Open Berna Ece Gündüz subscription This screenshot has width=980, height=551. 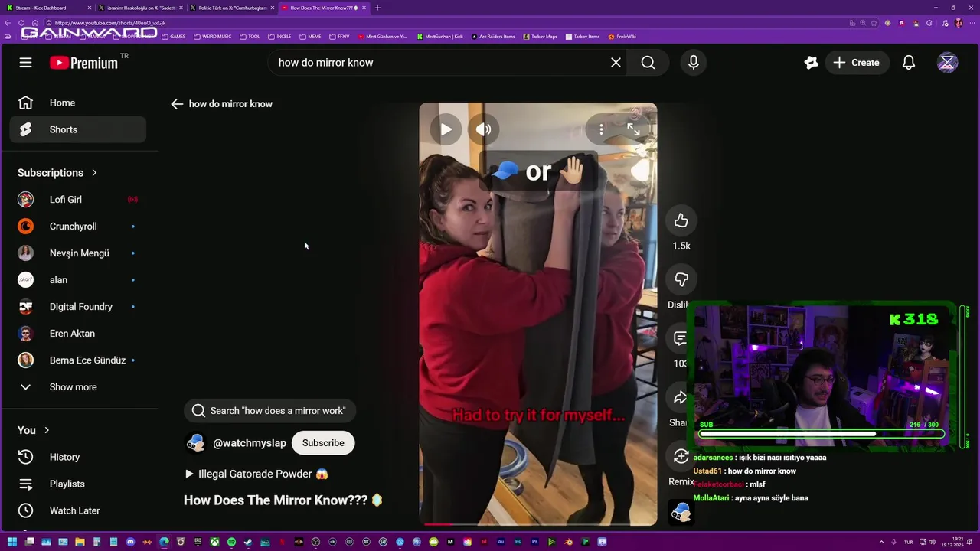pyautogui.click(x=77, y=360)
